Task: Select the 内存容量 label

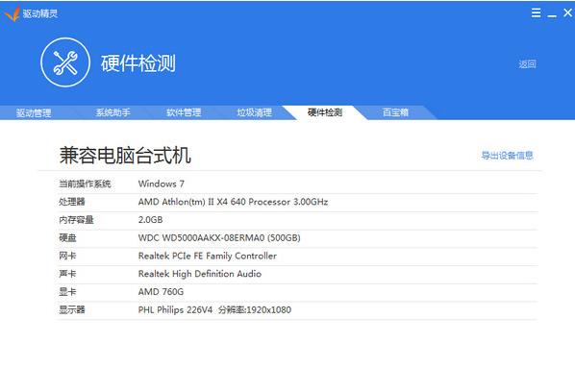Action: pyautogui.click(x=76, y=220)
